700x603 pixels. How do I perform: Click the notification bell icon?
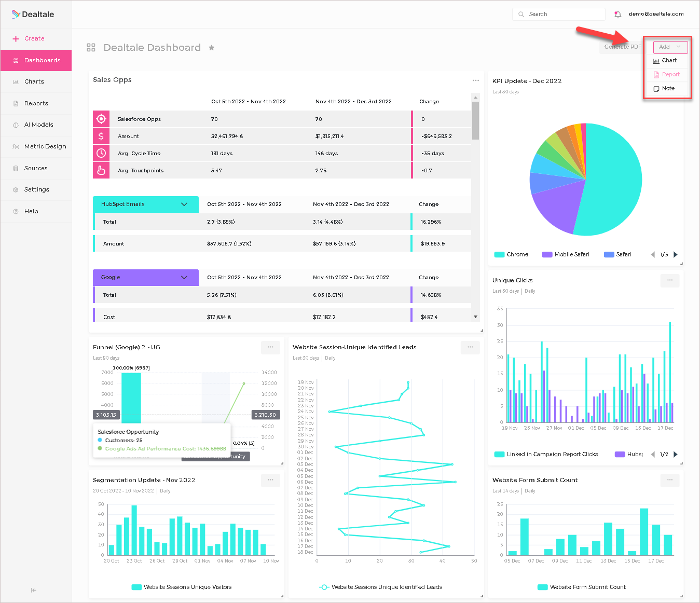[x=617, y=15]
